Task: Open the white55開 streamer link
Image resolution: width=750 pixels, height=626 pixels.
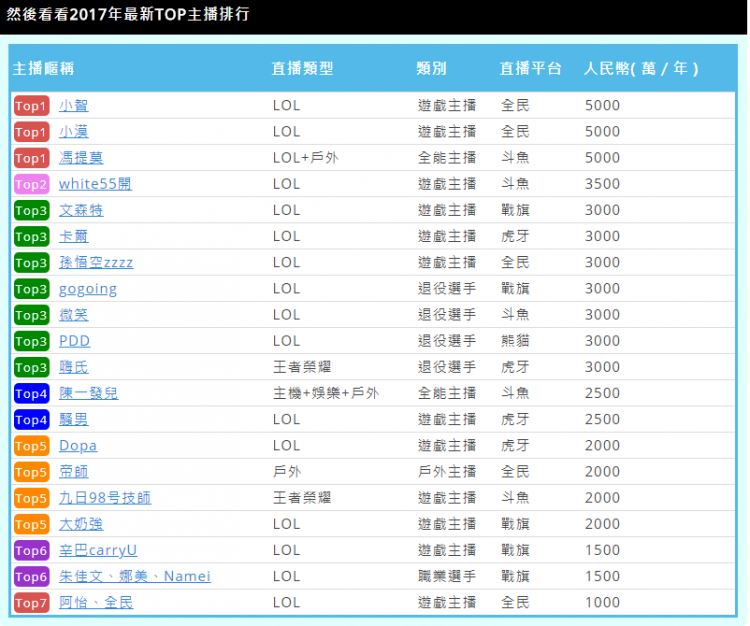Action: (x=95, y=184)
